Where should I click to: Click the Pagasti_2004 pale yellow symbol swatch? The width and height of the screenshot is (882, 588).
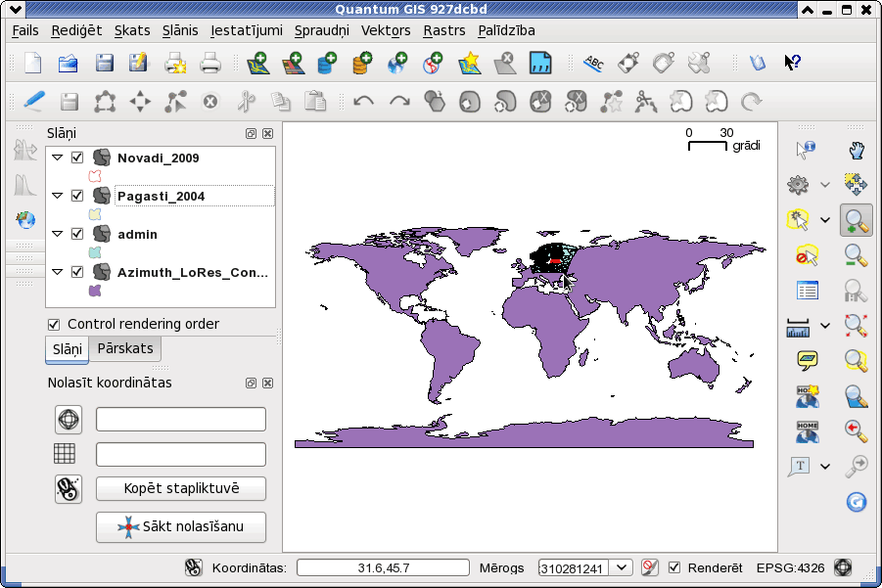click(95, 214)
